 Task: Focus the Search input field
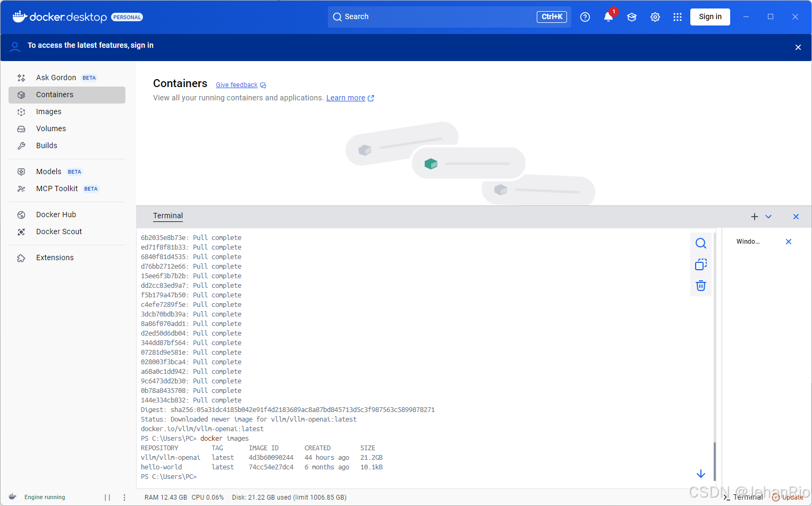click(449, 17)
